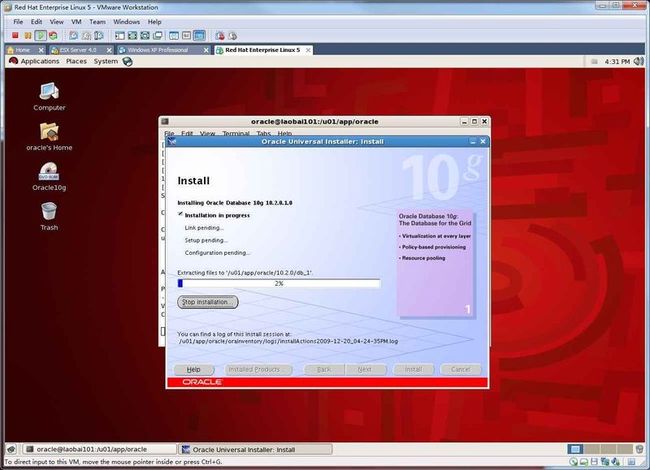The width and height of the screenshot is (650, 470).
Task: Click the green Power On toolbar icon
Action: (x=40, y=36)
